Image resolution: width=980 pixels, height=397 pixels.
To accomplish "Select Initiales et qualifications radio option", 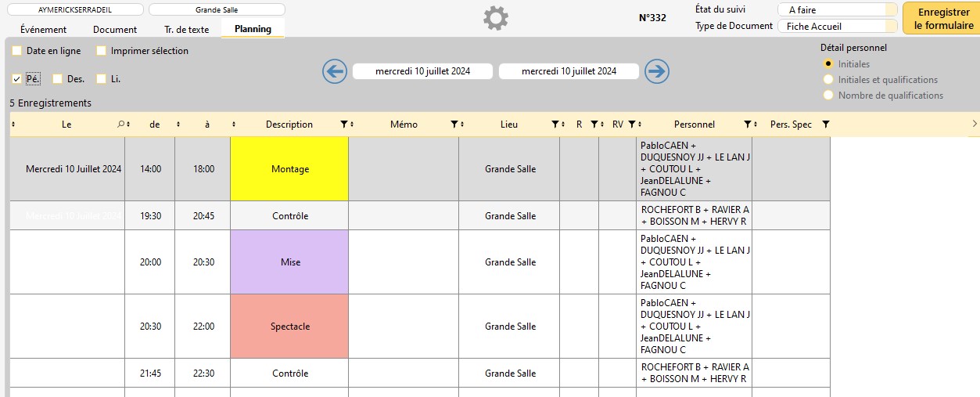I will (828, 80).
